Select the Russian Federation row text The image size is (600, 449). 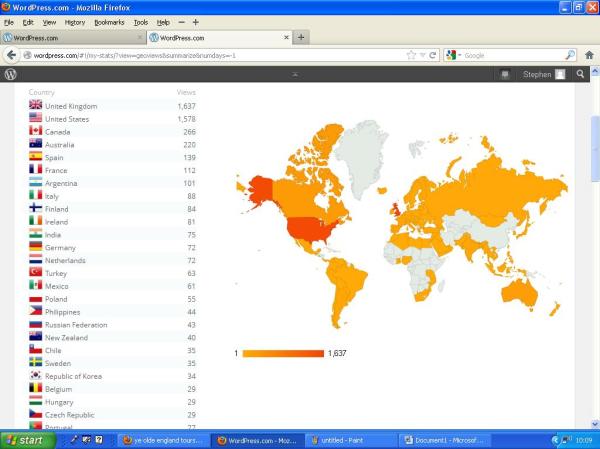click(x=76, y=325)
